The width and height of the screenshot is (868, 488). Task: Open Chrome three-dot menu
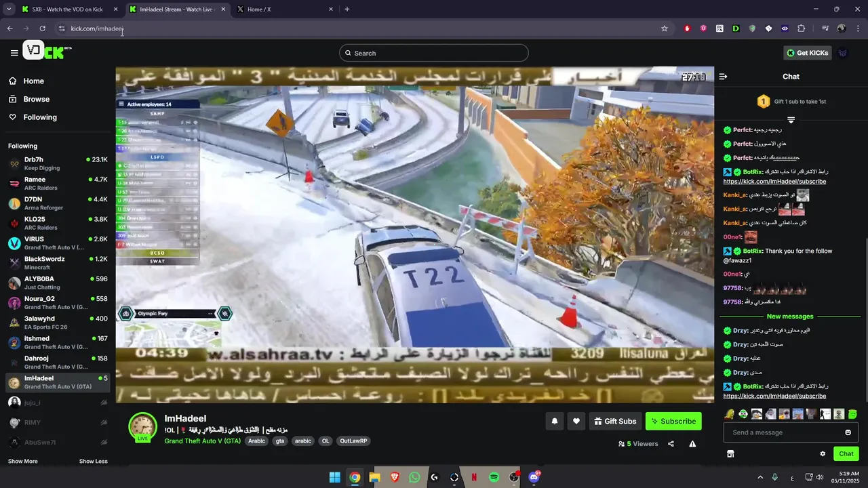pyautogui.click(x=858, y=28)
